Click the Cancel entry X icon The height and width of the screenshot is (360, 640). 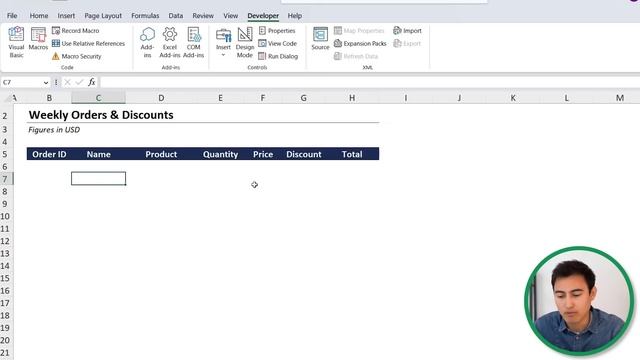pyautogui.click(x=67, y=82)
